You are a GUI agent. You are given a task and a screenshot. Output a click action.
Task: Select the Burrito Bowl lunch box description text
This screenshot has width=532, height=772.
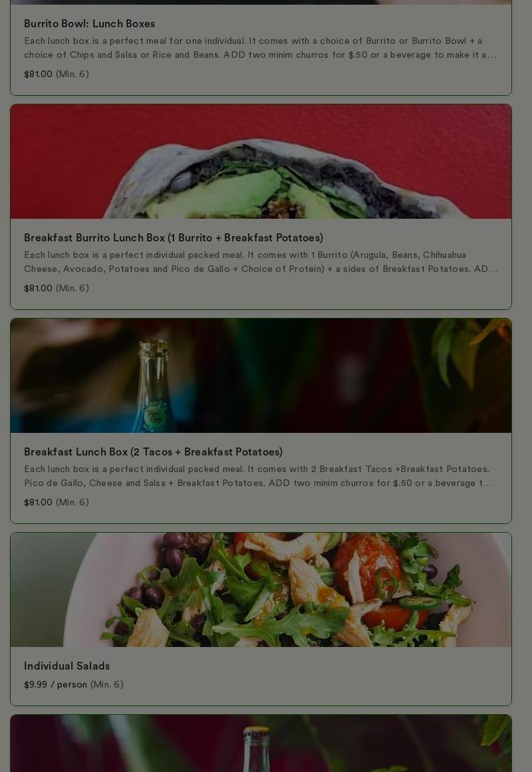pos(260,48)
